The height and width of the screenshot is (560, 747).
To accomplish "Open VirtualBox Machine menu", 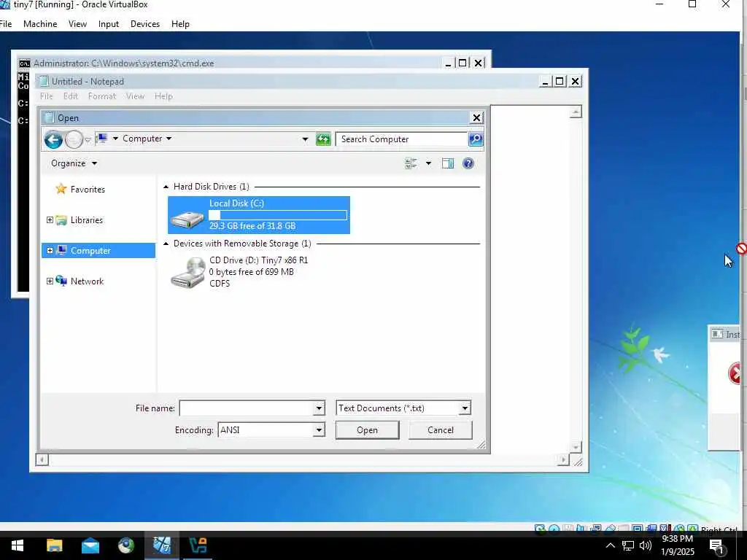I will [x=40, y=24].
